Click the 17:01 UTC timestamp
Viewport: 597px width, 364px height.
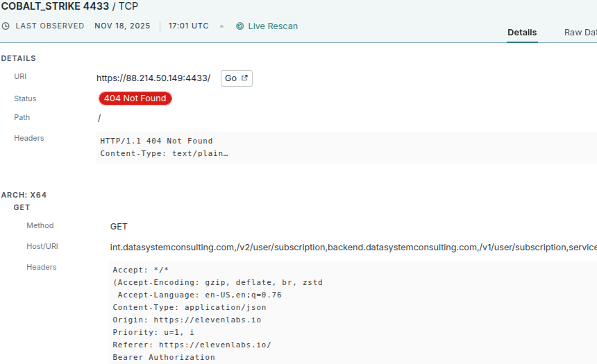188,26
